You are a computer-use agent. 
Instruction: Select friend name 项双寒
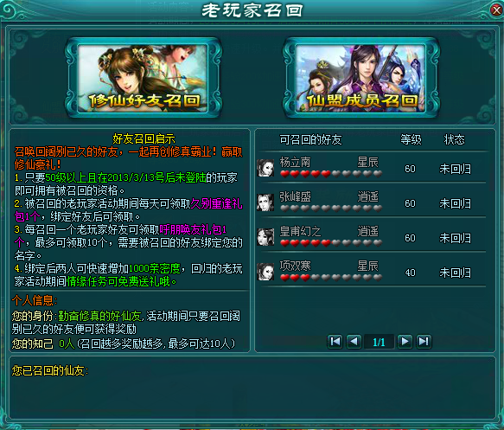[x=295, y=266]
